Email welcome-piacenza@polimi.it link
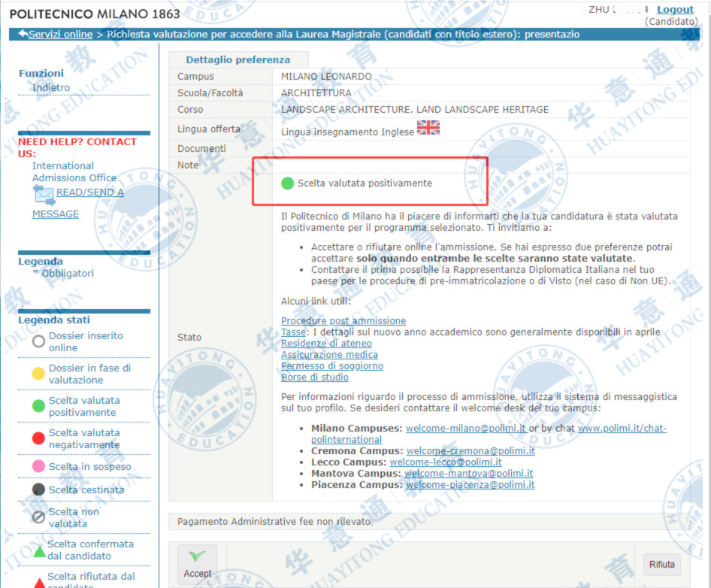711x588 pixels. 470,485
